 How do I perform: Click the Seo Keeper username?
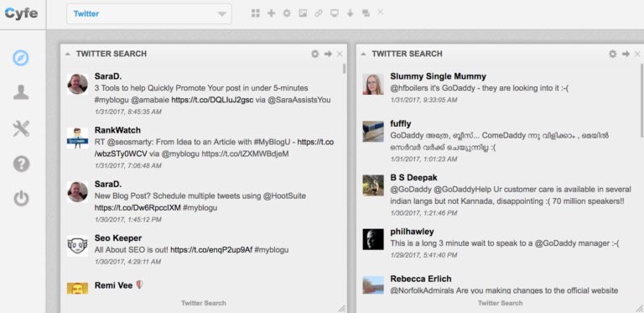(x=118, y=238)
